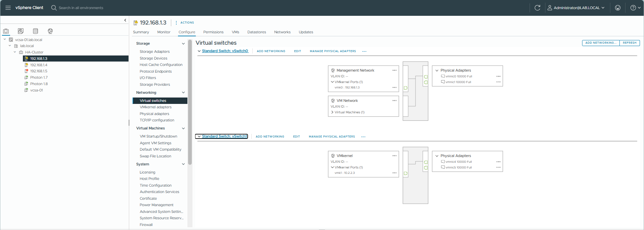644x230 pixels.
Task: Open the help question mark menu
Action: click(635, 8)
